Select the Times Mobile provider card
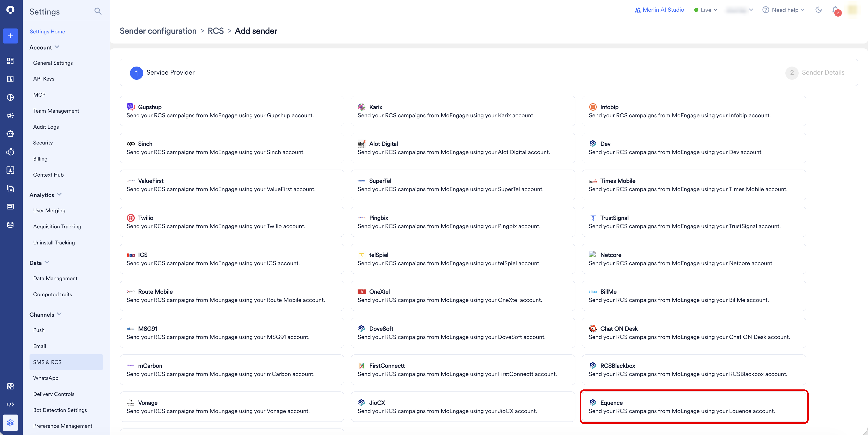Viewport: 868px width, 435px height. coord(694,185)
